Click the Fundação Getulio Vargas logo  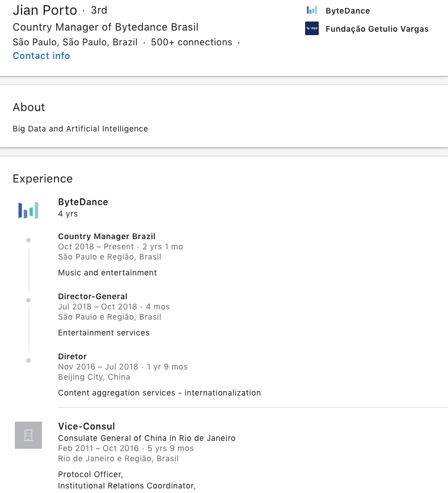click(312, 28)
